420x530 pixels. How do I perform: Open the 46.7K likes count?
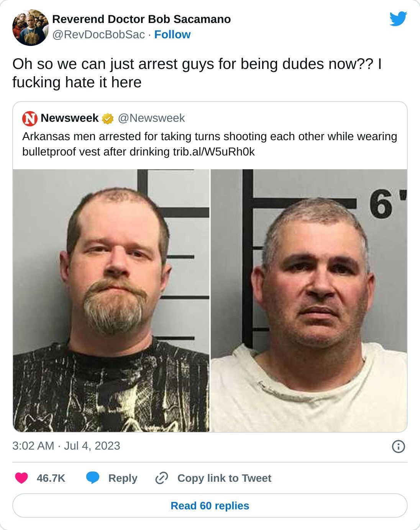pyautogui.click(x=51, y=478)
